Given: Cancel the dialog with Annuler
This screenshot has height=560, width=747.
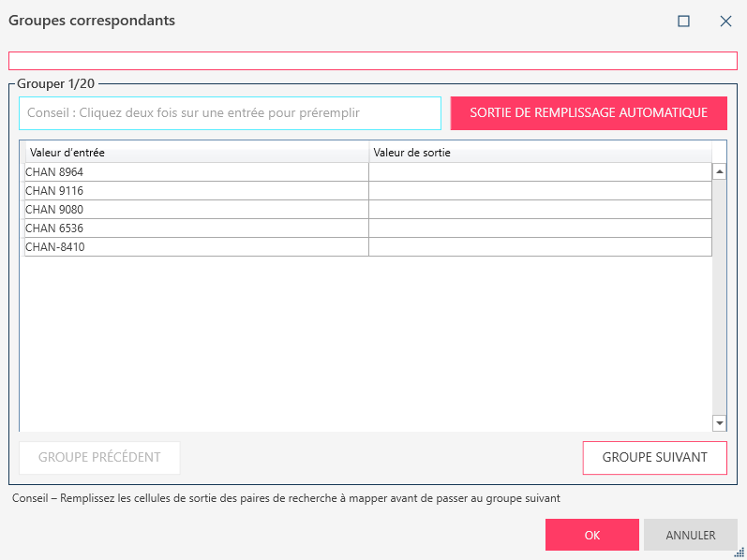Looking at the screenshot, I should (x=691, y=536).
